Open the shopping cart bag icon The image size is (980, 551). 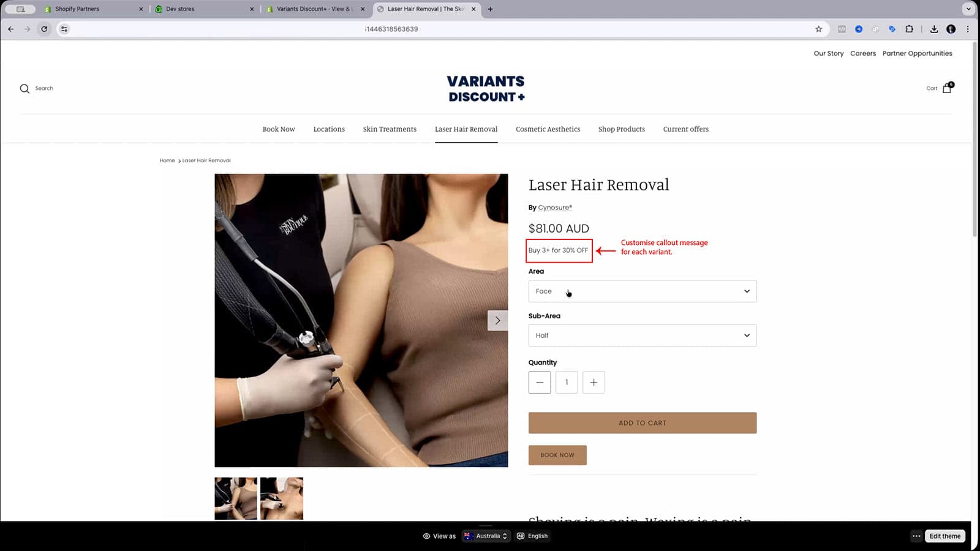[947, 88]
